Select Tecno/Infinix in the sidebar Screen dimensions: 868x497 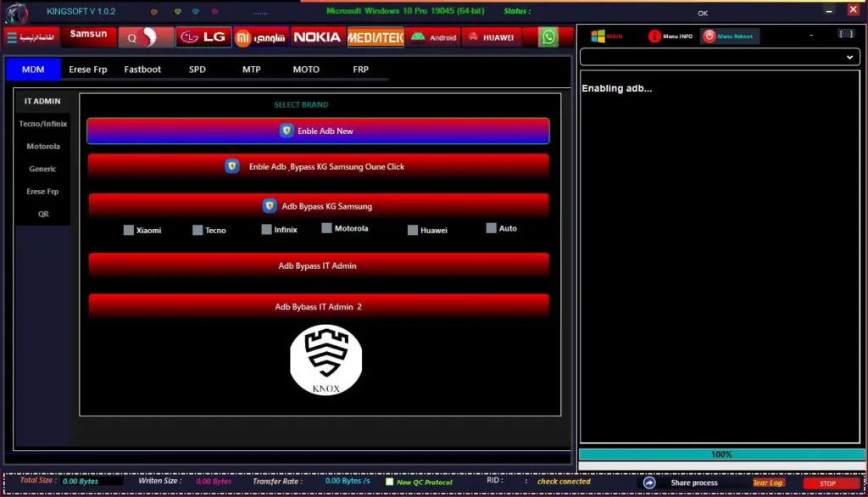[42, 124]
